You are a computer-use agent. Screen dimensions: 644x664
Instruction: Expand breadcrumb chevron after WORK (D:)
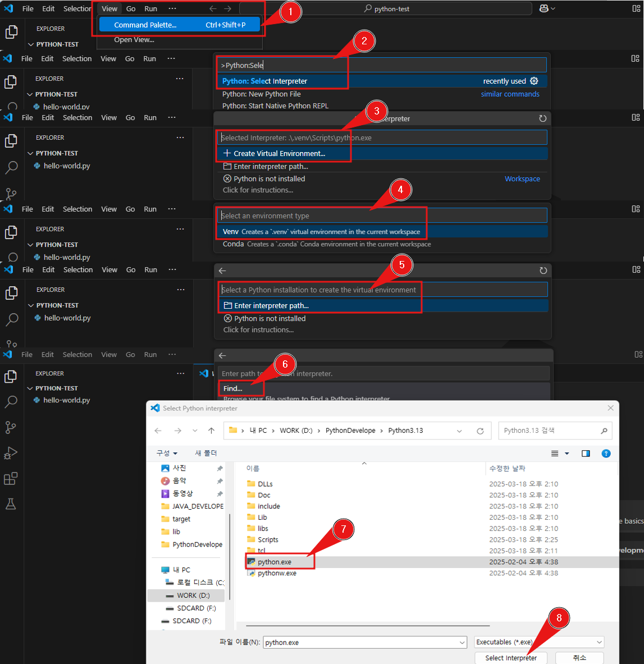click(x=319, y=431)
